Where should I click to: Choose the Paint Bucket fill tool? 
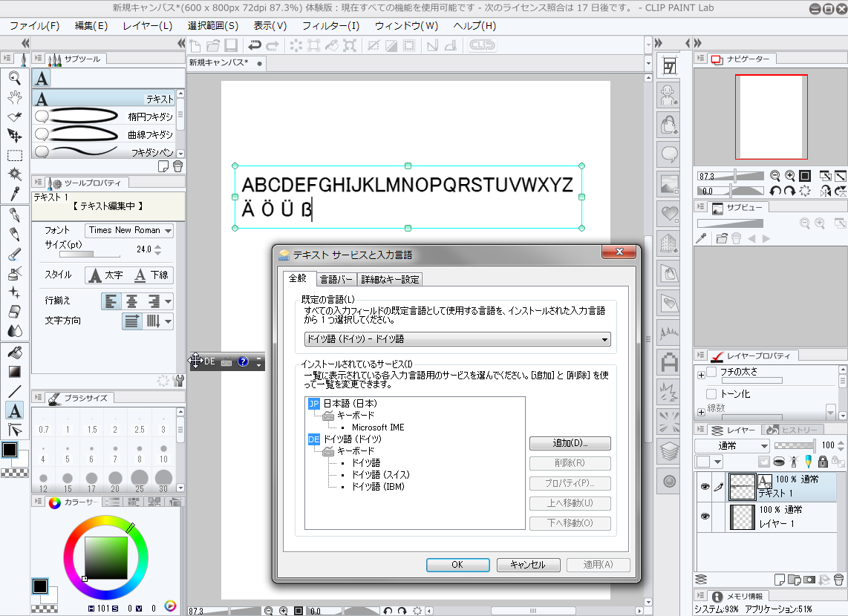tap(14, 352)
